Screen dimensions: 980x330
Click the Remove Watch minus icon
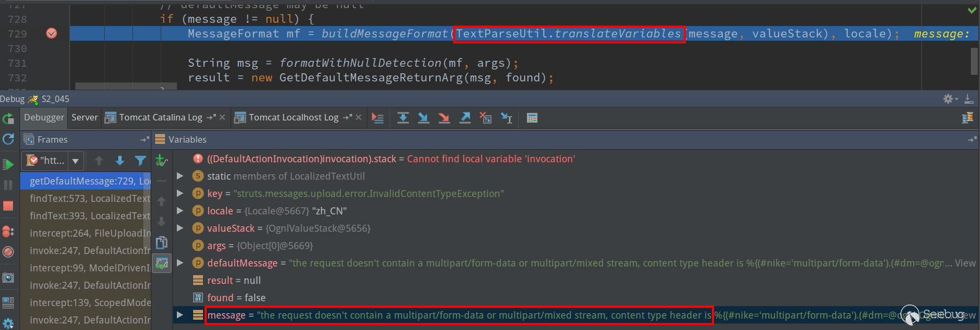pyautogui.click(x=162, y=181)
